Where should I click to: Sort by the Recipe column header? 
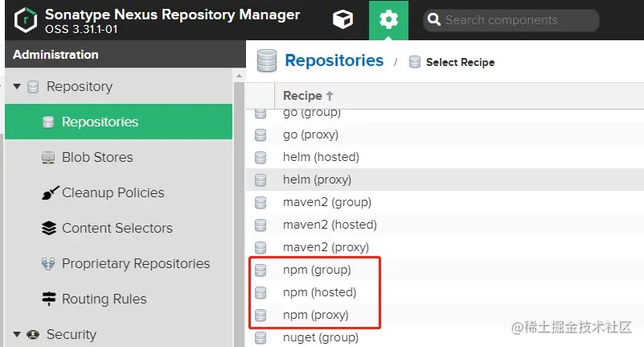pyautogui.click(x=308, y=96)
